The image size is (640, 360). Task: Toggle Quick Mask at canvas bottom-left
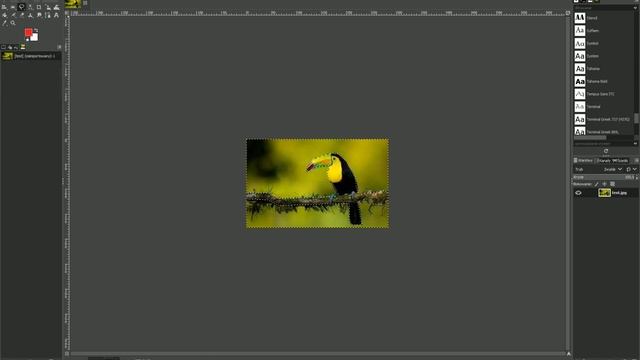point(67,354)
